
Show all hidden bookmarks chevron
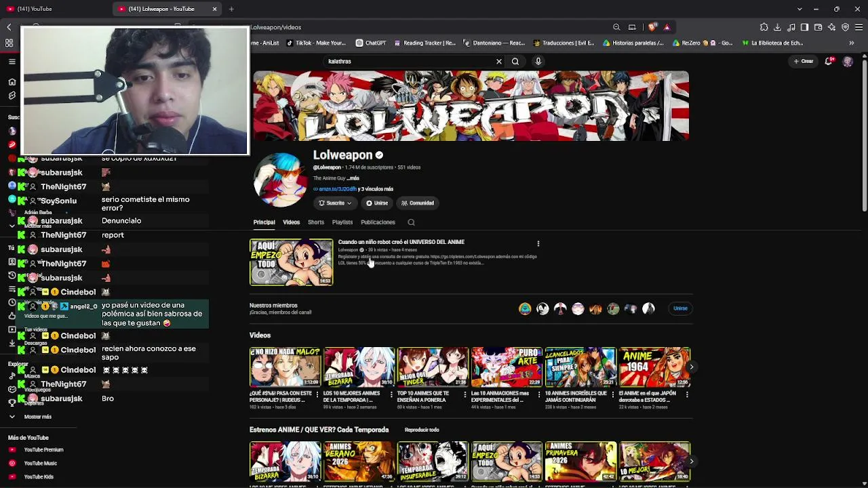tap(851, 43)
